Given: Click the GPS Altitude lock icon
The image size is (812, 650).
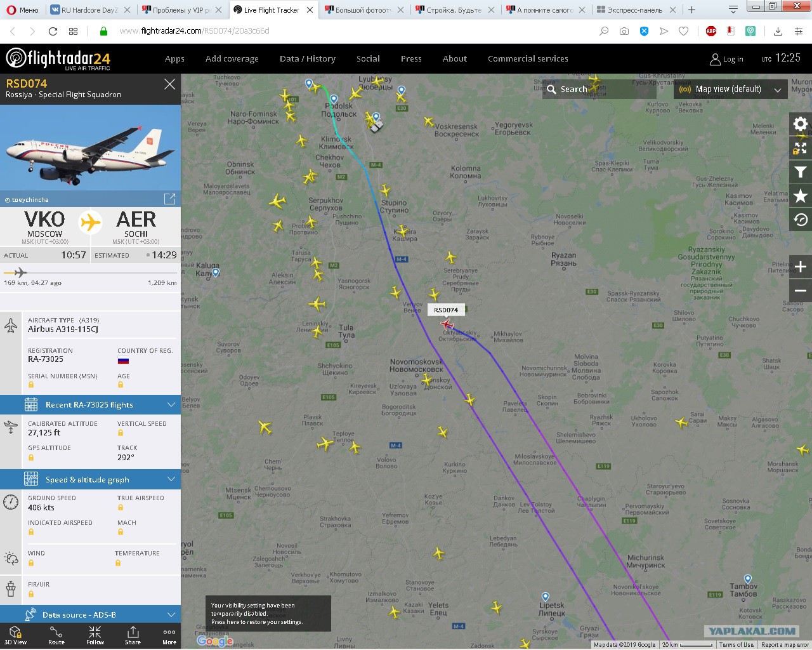Looking at the screenshot, I should [x=31, y=457].
